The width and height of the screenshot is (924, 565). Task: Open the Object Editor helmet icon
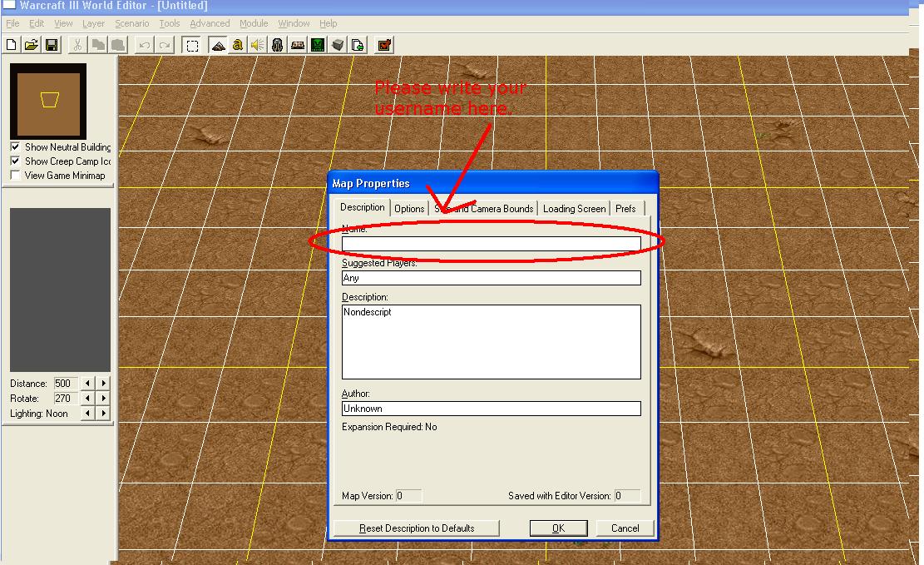pyautogui.click(x=278, y=45)
